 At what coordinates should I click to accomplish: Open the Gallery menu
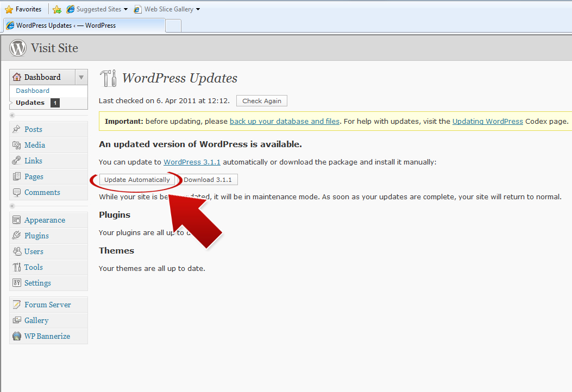(x=36, y=320)
